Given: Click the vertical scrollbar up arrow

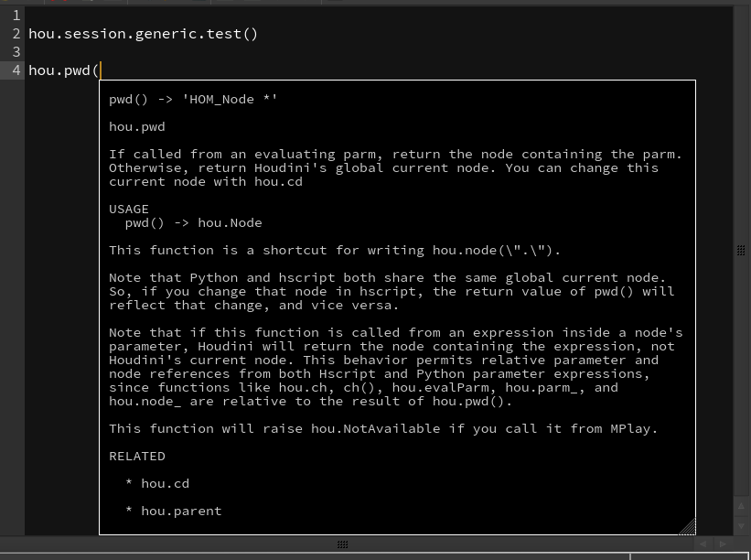Looking at the screenshot, I should point(741,506).
